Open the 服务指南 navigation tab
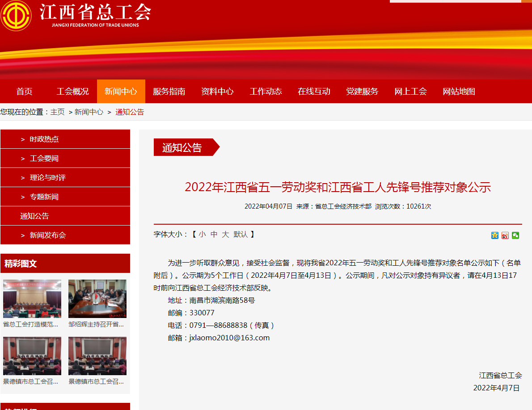The width and height of the screenshot is (532, 410). pyautogui.click(x=169, y=92)
